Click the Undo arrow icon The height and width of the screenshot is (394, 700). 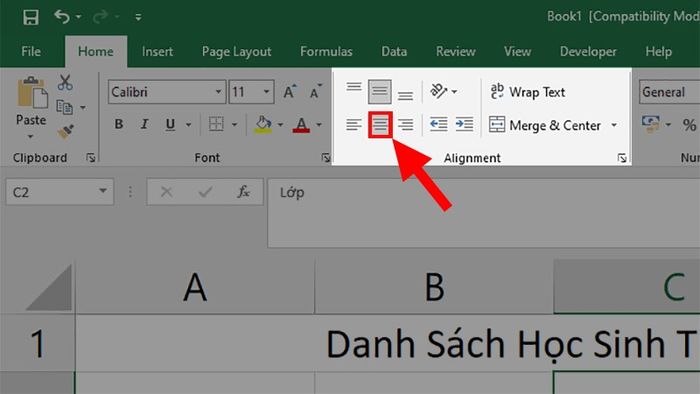[62, 17]
